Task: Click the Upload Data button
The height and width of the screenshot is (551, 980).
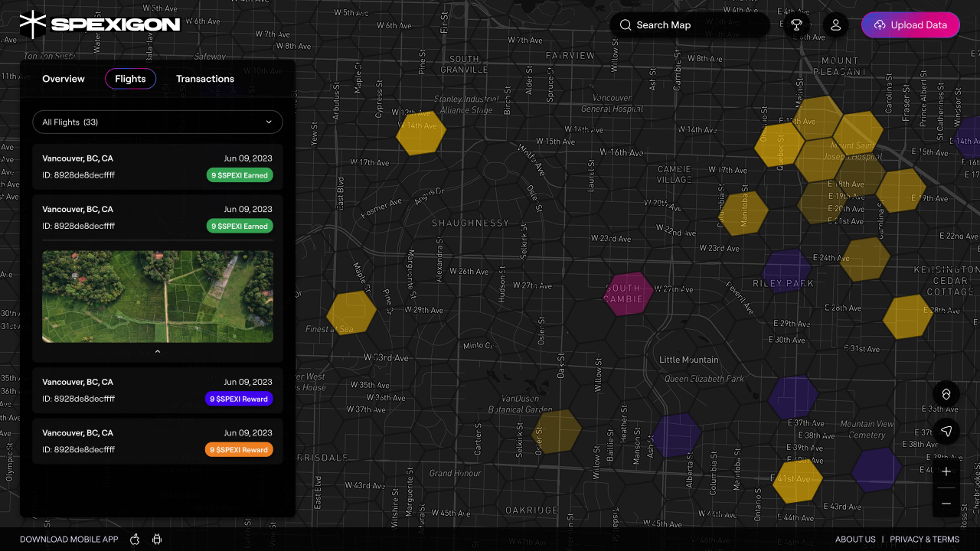Action: click(x=910, y=25)
